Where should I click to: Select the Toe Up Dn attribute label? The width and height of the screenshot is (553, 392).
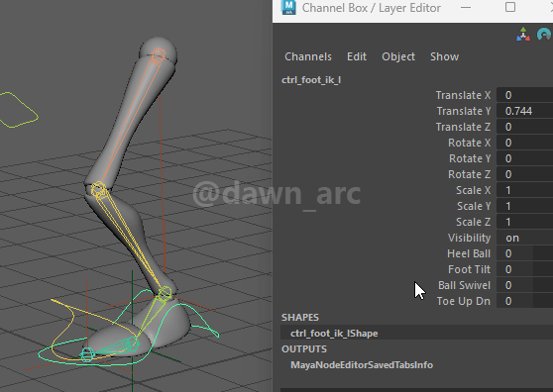click(464, 301)
